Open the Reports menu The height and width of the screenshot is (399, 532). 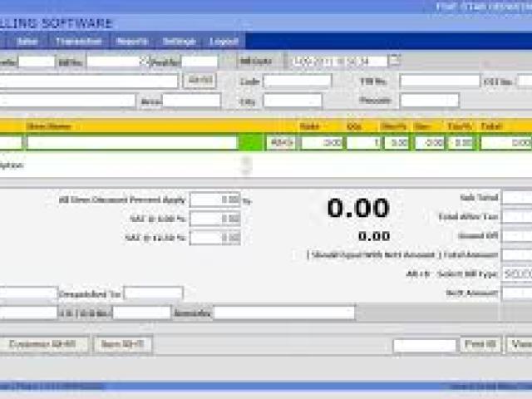132,42
